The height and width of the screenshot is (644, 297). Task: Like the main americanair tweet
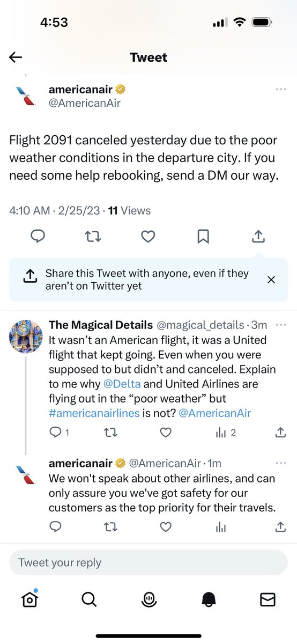pyautogui.click(x=148, y=236)
